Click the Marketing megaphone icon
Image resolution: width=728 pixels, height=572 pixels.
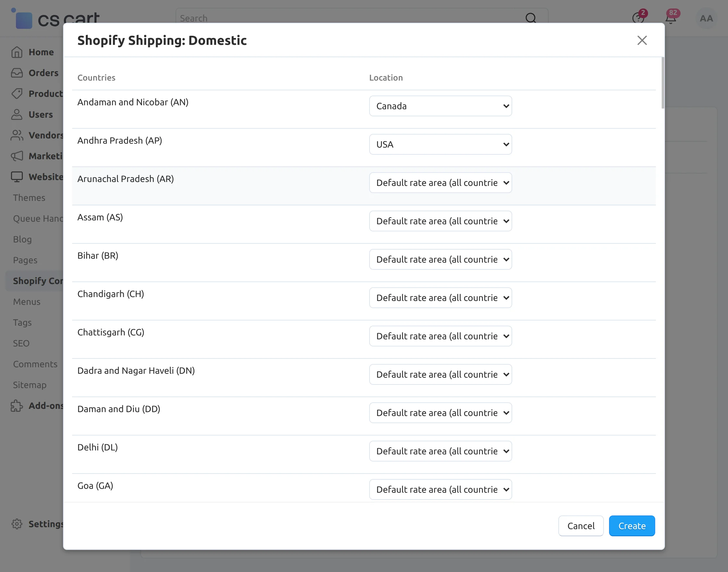click(x=17, y=156)
